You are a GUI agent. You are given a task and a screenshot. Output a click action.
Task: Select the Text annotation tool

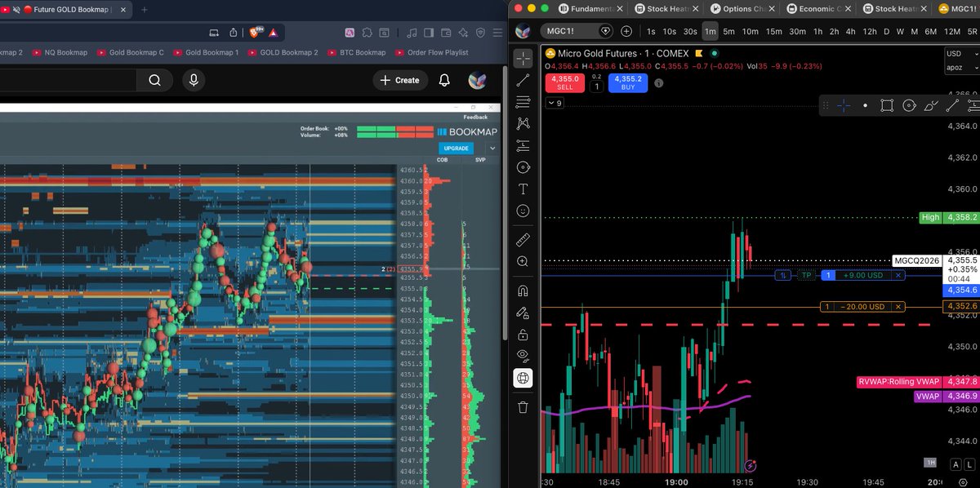point(523,189)
